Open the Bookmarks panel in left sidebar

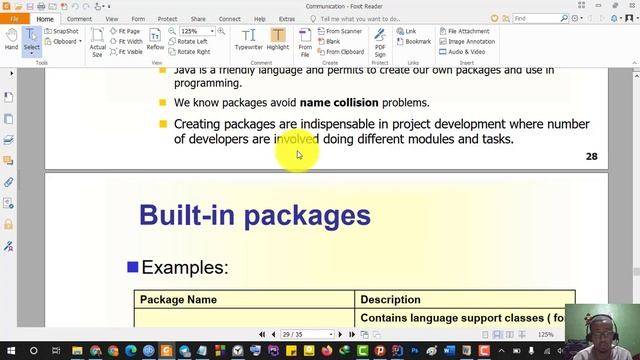point(9,97)
